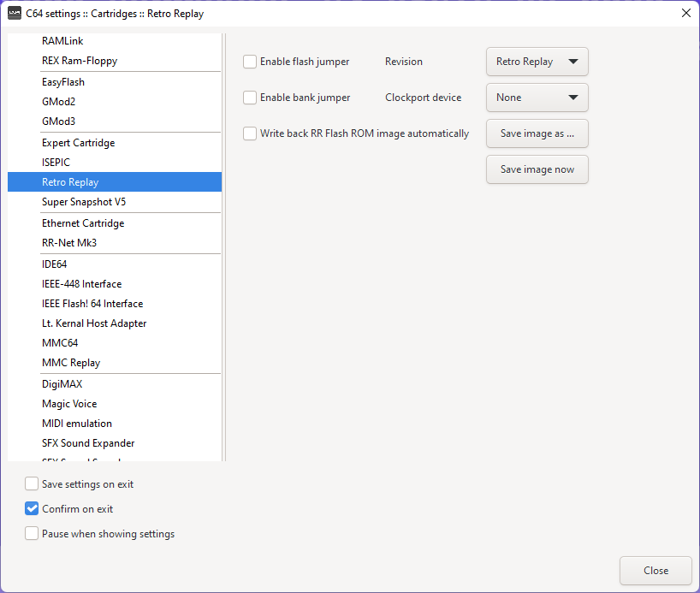Image resolution: width=700 pixels, height=593 pixels.
Task: Select the highlighted Retro Replay entry
Action: 115,182
